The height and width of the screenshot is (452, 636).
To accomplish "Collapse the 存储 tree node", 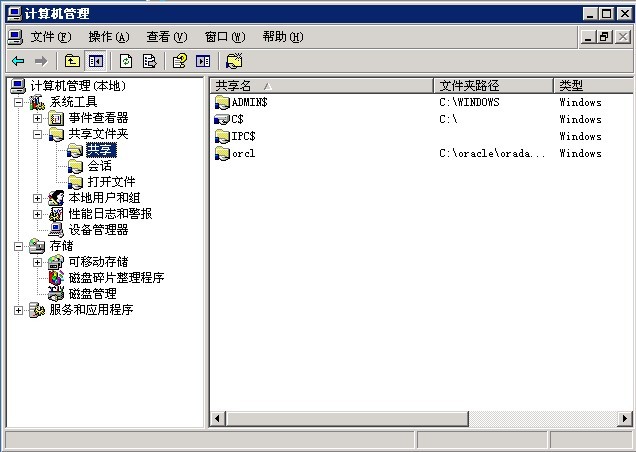I will (x=18, y=246).
